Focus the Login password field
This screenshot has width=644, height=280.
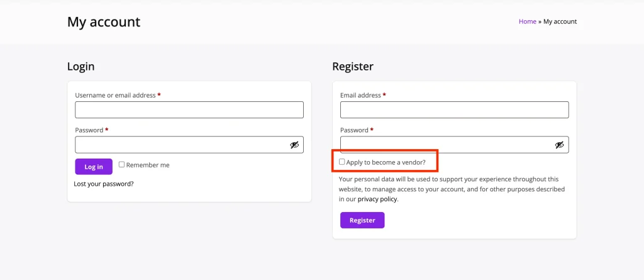(x=189, y=145)
